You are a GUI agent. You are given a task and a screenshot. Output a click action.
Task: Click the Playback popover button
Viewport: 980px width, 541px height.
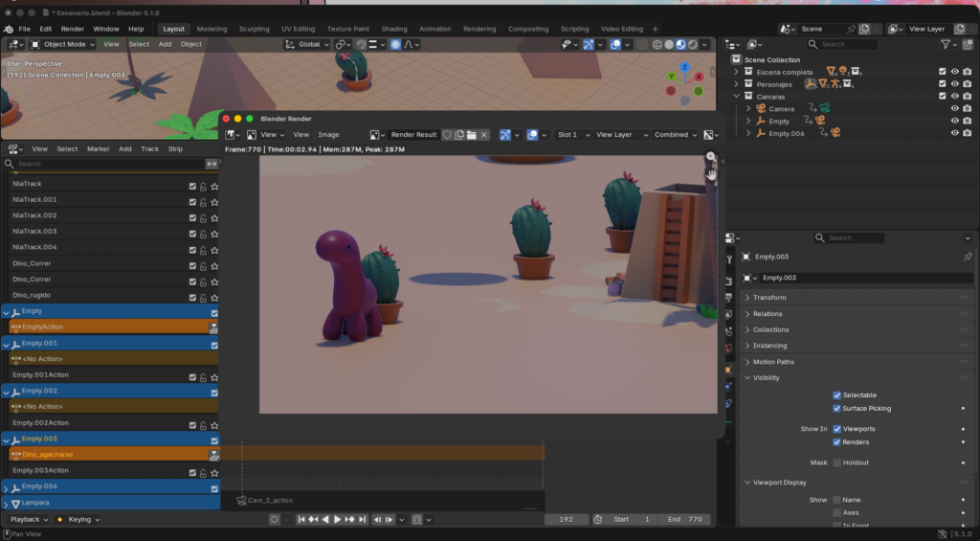(x=29, y=519)
